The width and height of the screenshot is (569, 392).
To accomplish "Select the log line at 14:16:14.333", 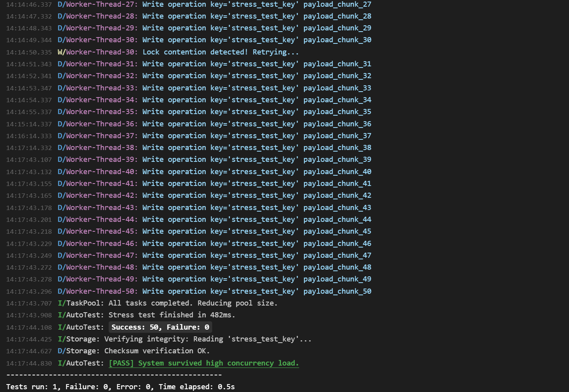I will [189, 136].
